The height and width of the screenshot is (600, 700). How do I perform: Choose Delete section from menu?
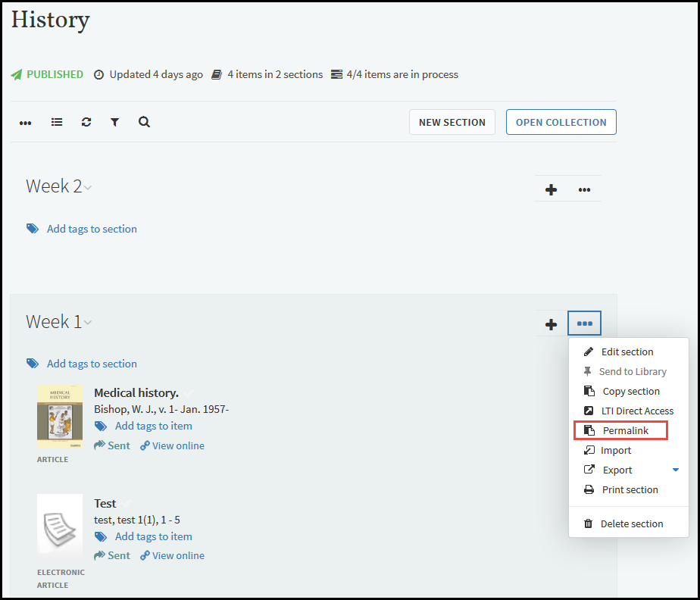(x=631, y=523)
